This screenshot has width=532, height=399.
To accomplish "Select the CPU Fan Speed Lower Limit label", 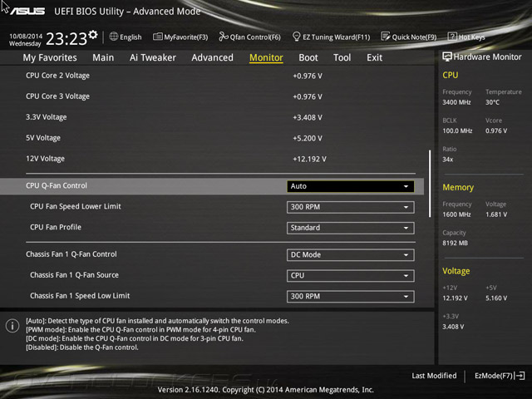I will tap(76, 206).
